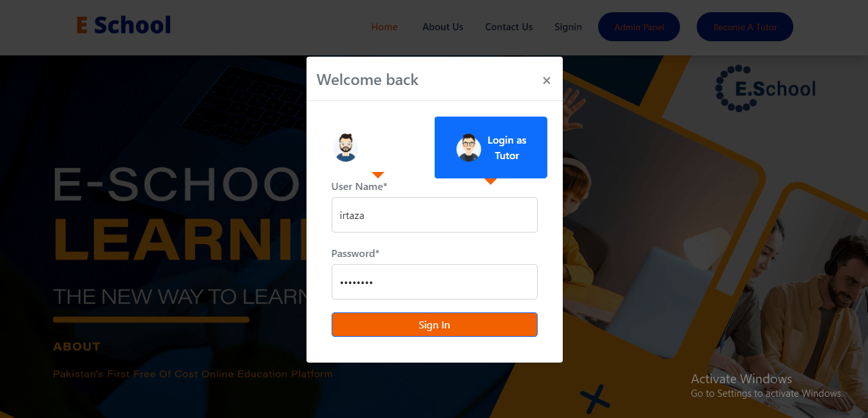Click the bearded student avatar icon

[346, 147]
